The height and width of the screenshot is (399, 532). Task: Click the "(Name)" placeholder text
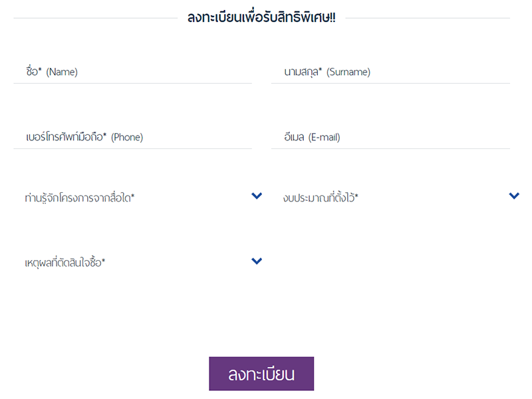tap(62, 72)
